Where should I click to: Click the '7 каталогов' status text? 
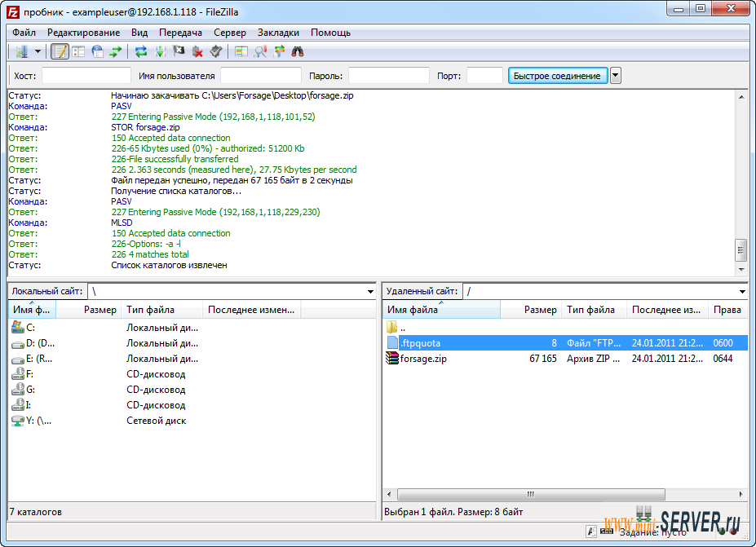click(x=36, y=512)
